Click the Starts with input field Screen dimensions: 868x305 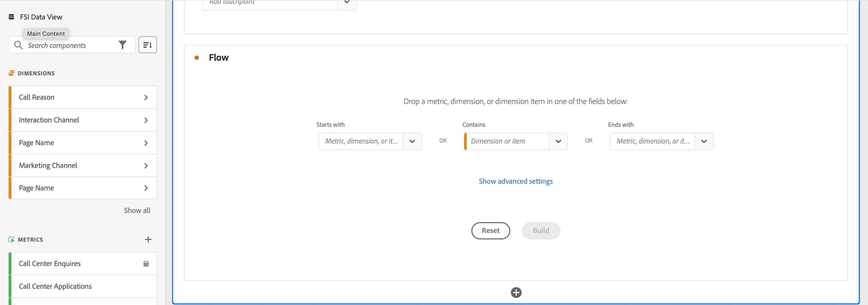click(x=361, y=141)
